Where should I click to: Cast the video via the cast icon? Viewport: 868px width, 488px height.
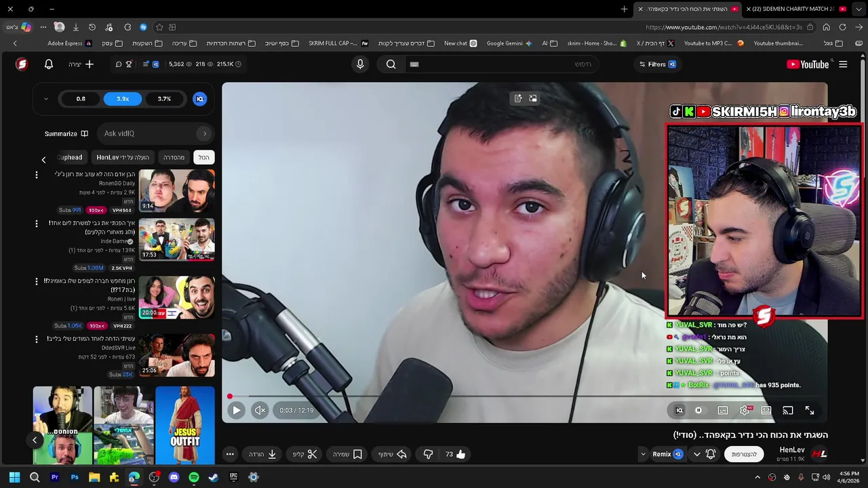[788, 410]
